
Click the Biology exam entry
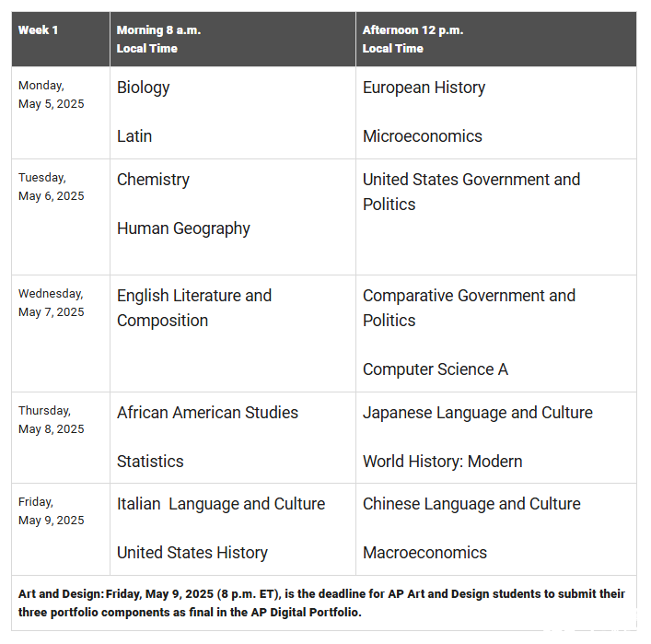tap(144, 88)
